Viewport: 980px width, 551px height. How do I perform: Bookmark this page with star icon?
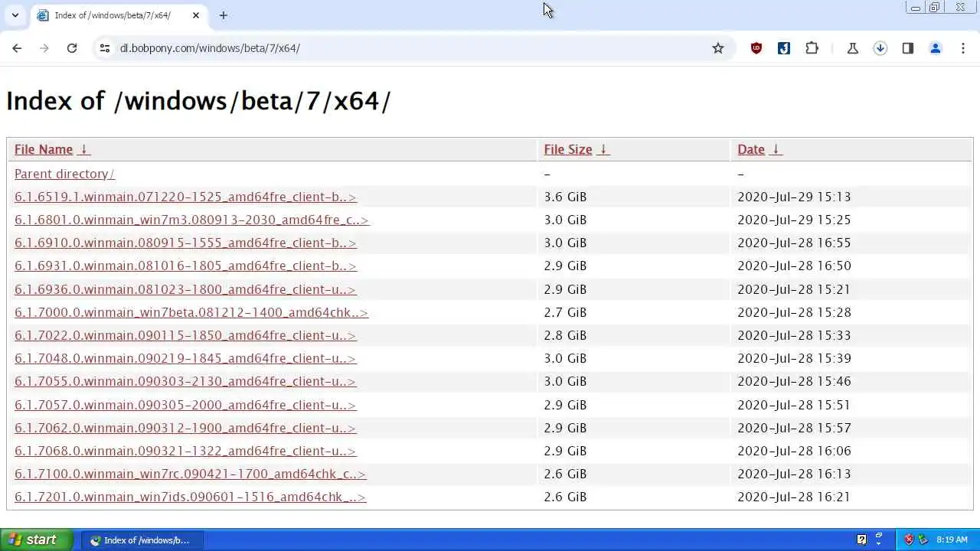coord(718,48)
